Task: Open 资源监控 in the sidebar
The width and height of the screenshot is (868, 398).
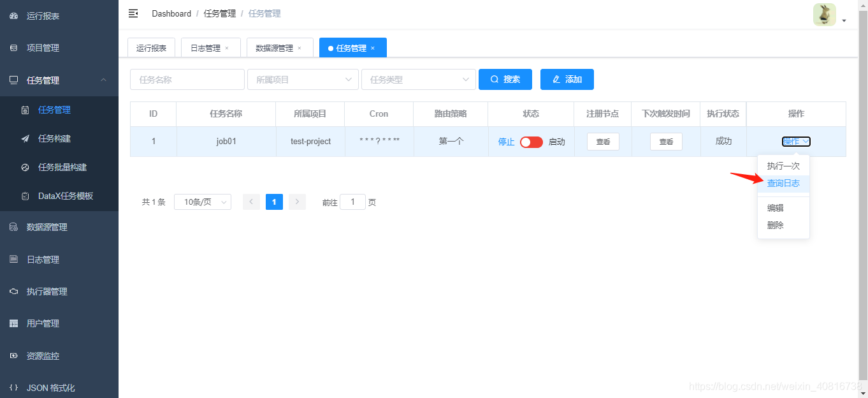Action: [59, 356]
